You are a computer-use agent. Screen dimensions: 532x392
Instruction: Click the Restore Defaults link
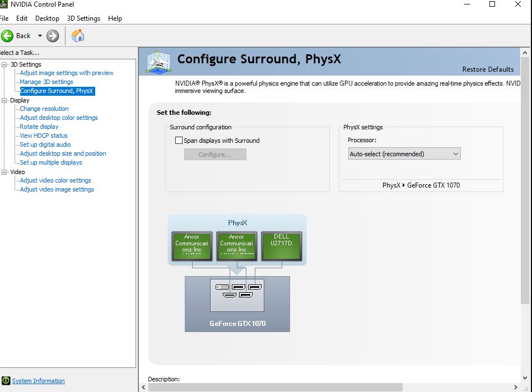(x=488, y=69)
